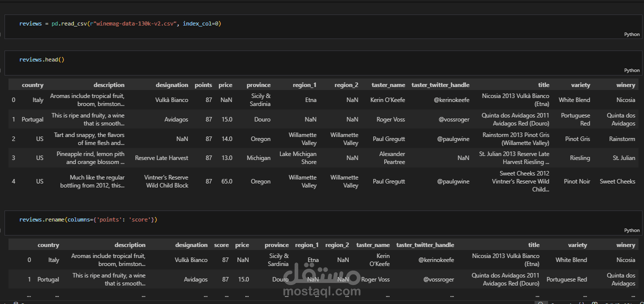Click '@kerinokeefe' handle in rename output table
The width and height of the screenshot is (644, 304).
436,260
